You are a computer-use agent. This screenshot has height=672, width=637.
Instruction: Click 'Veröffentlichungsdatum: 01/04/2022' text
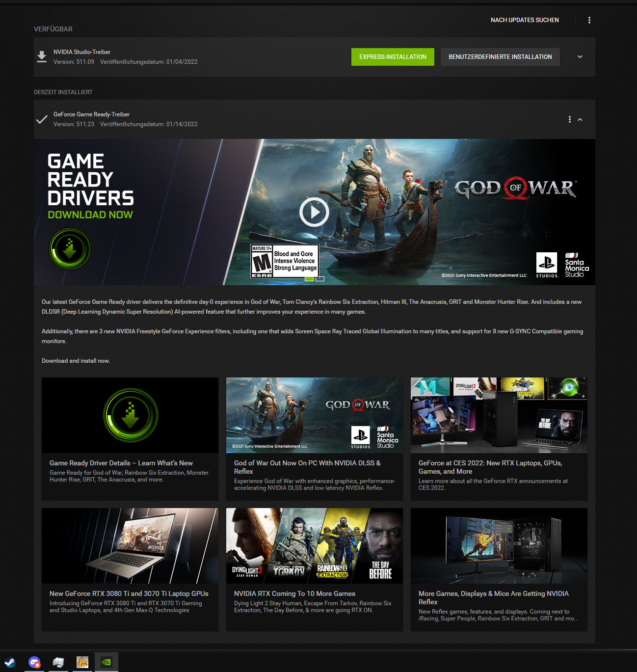tap(149, 62)
